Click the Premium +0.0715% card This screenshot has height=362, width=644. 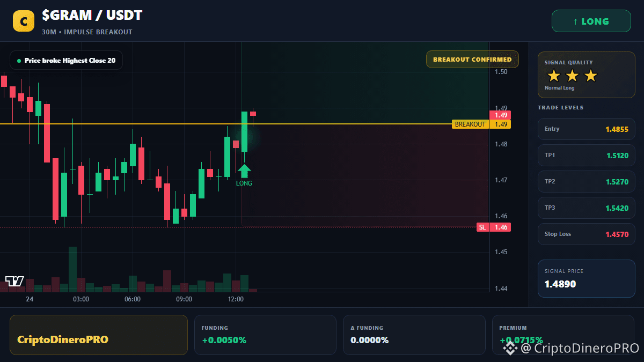click(x=563, y=335)
